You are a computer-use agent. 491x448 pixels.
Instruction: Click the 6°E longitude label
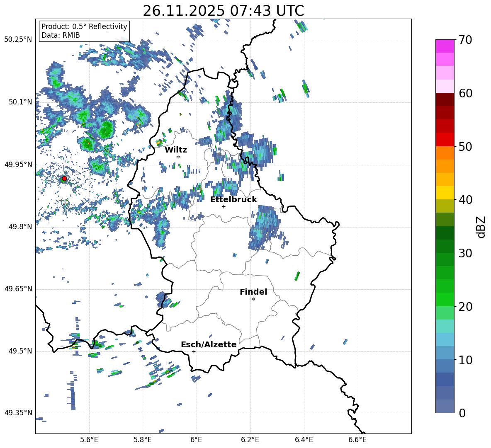click(x=196, y=440)
